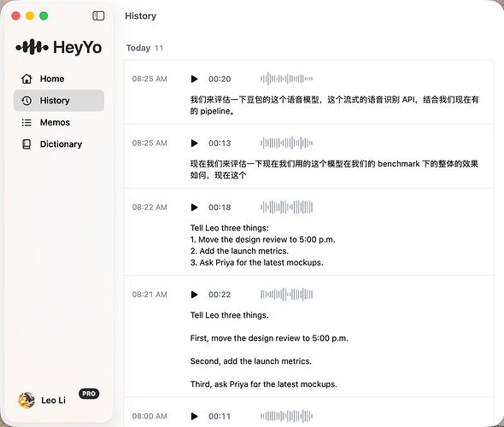Play the 00:20 recording
The height and width of the screenshot is (427, 504).
(x=194, y=79)
